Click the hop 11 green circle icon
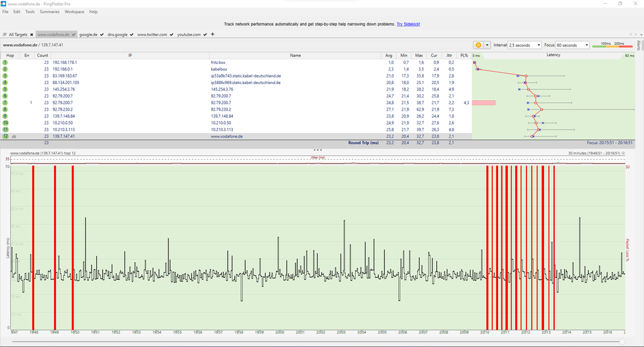 pyautogui.click(x=5, y=129)
